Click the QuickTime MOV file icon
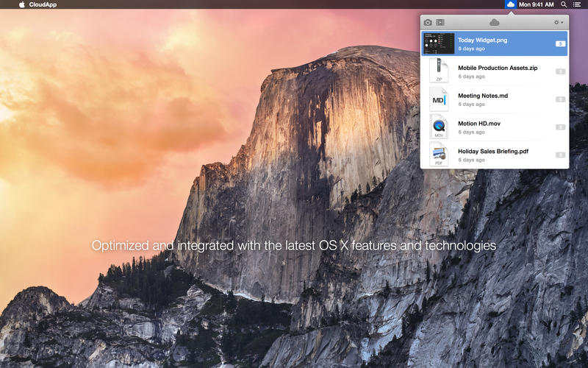588x368 pixels. pos(439,127)
